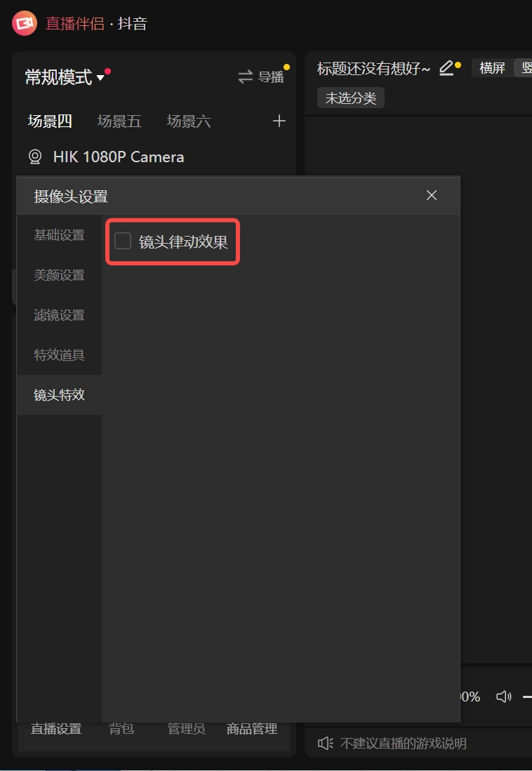Select the 场景六 scene tab

coord(189,121)
